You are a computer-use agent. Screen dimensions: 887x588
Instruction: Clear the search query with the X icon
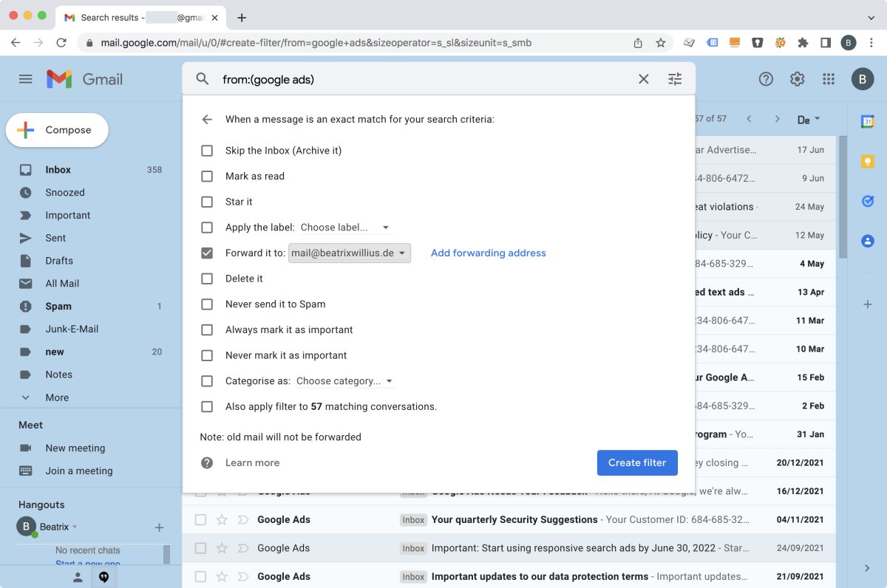(643, 78)
